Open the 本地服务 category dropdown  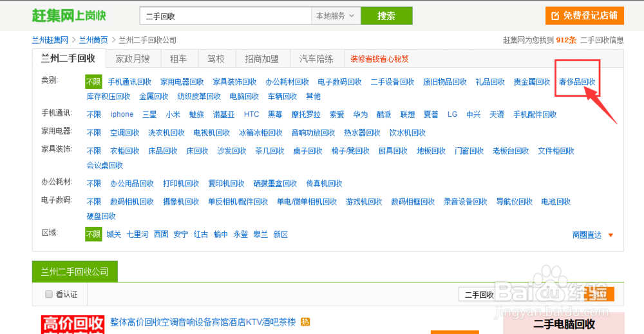click(x=336, y=16)
